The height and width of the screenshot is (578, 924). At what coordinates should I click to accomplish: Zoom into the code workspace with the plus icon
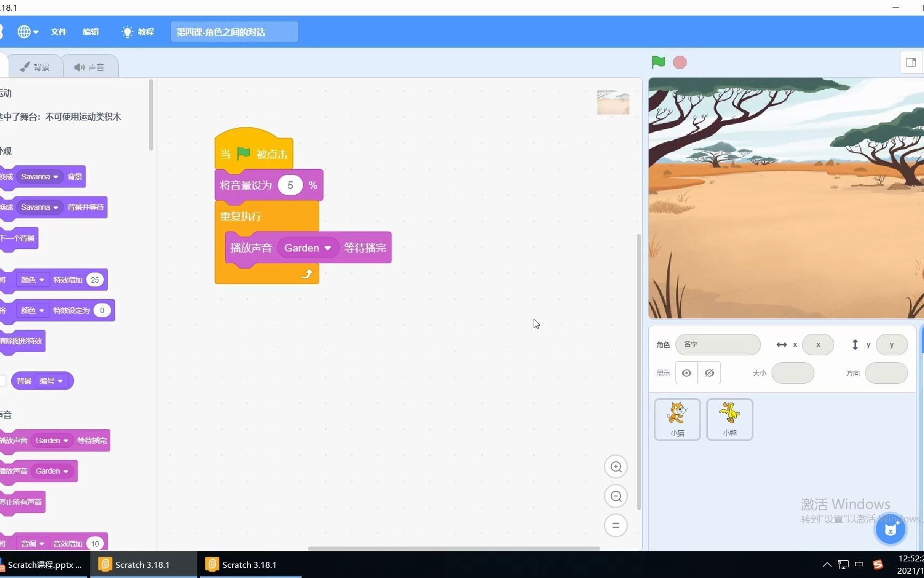615,467
